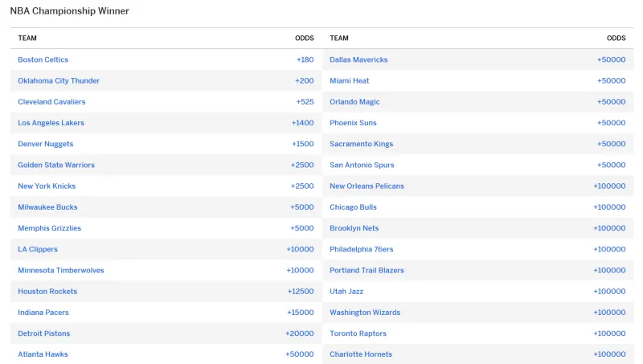Open Cleveland Cavaliers team page
Screen dimensions: 643x364
[x=51, y=102]
